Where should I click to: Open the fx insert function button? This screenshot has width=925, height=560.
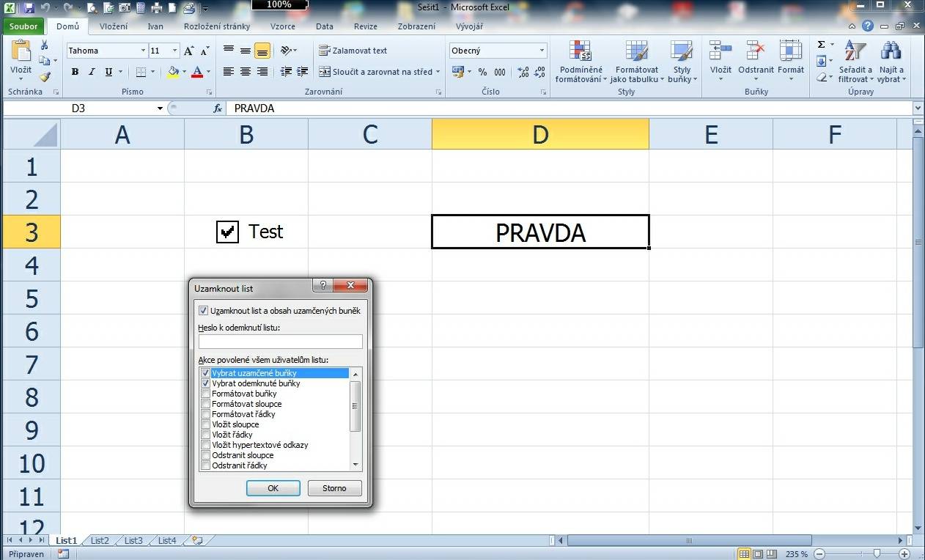(x=218, y=108)
